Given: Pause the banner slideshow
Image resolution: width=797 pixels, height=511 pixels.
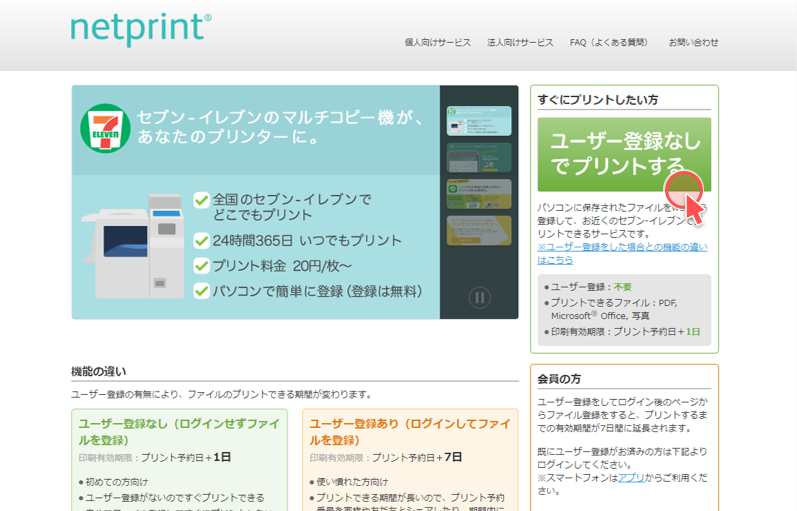Looking at the screenshot, I should [479, 298].
